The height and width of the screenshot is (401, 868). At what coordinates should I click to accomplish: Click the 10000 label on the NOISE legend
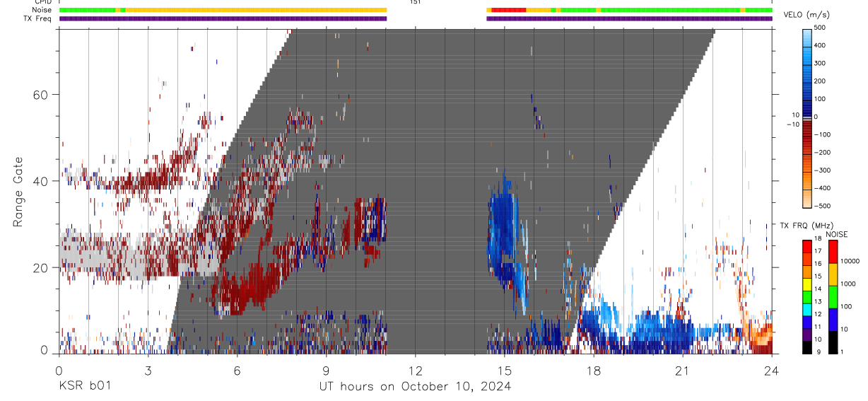tap(852, 262)
